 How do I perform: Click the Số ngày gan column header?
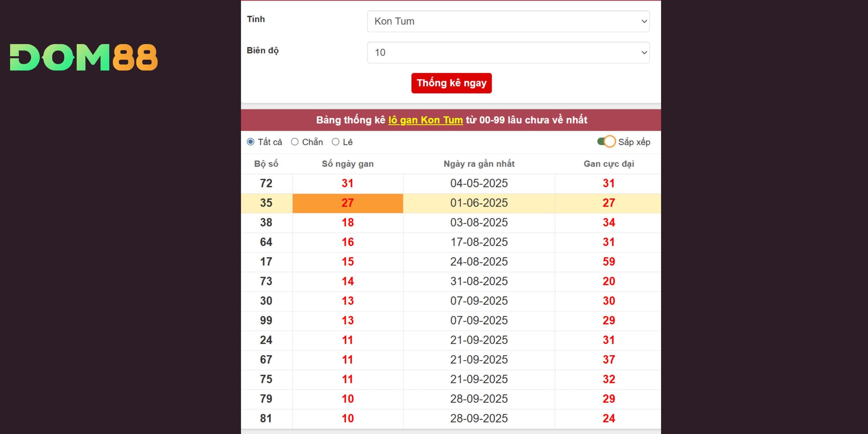point(348,164)
